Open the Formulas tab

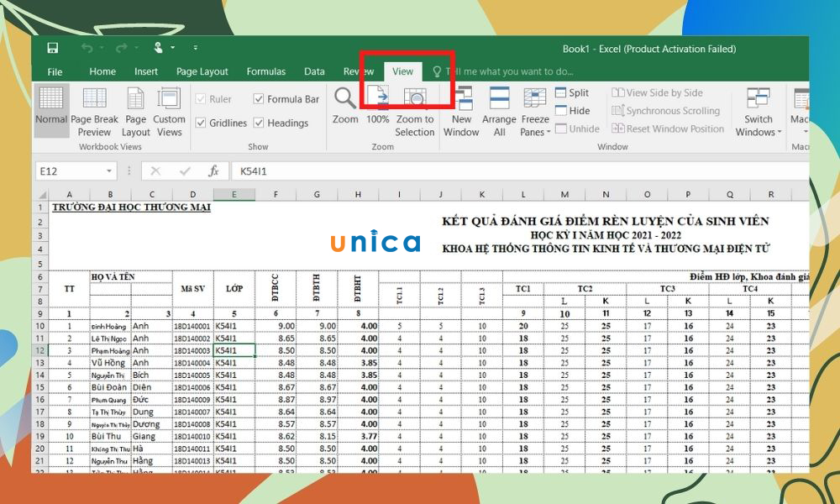coord(265,71)
